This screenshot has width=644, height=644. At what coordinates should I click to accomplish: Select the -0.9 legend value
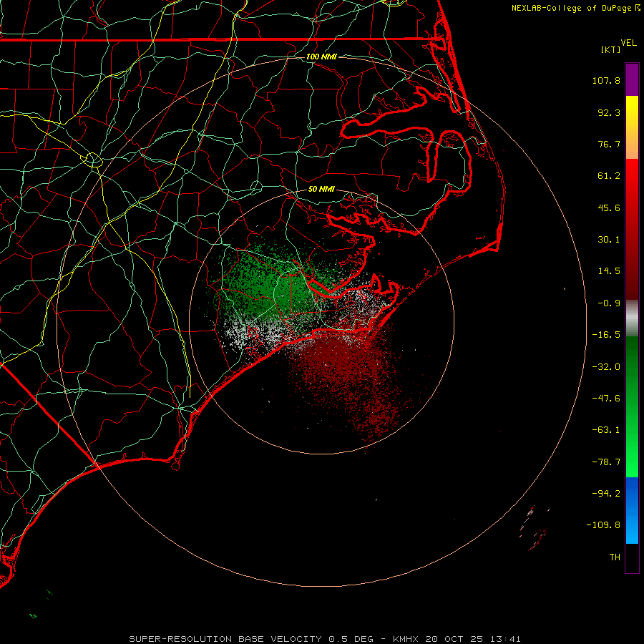(x=609, y=303)
